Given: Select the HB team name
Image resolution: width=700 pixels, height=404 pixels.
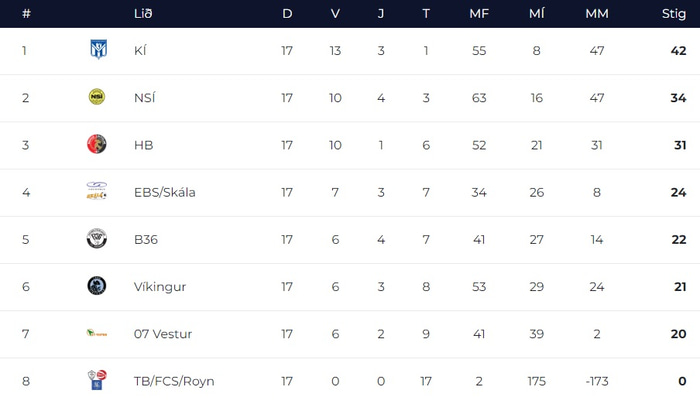Looking at the screenshot, I should tap(143, 145).
